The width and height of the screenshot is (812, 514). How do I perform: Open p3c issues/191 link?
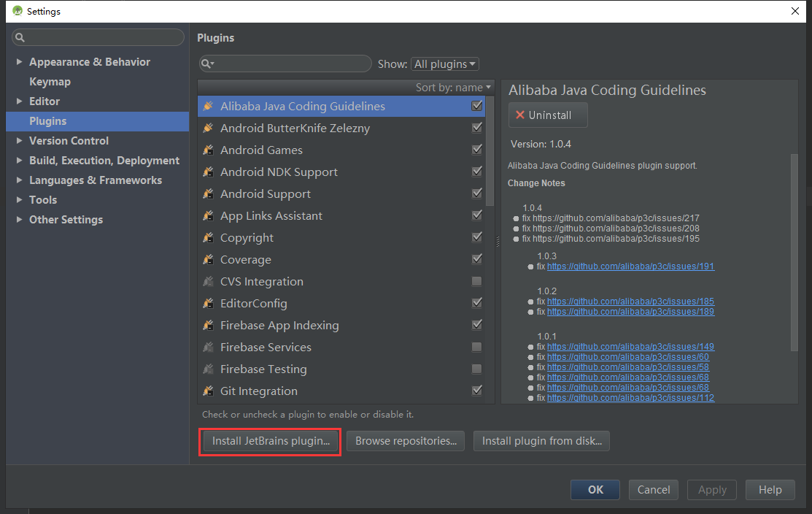631,266
